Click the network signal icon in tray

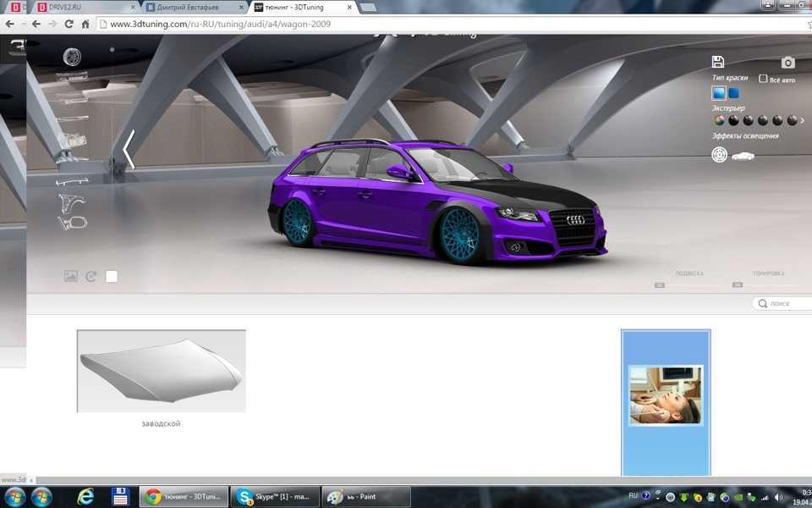pyautogui.click(x=765, y=498)
